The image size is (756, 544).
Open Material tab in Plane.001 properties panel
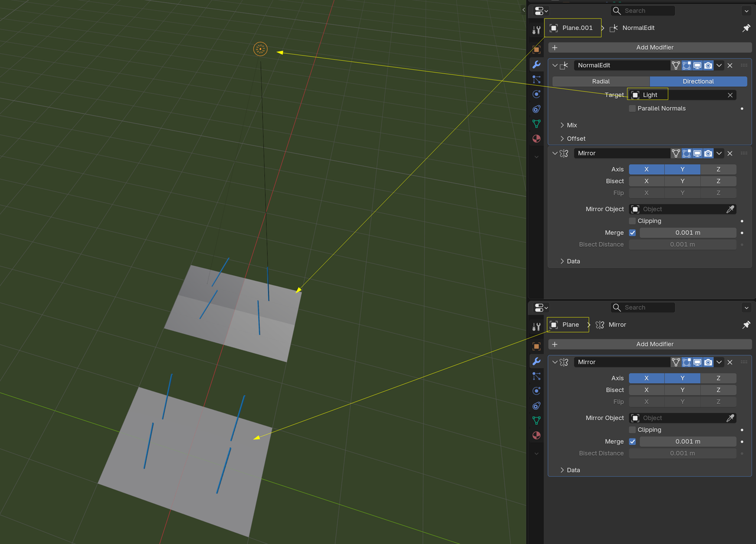[536, 139]
